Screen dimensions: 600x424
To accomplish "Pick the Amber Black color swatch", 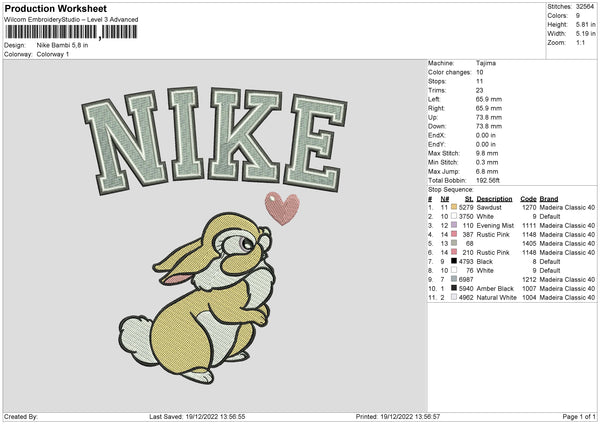I will pyautogui.click(x=454, y=288).
